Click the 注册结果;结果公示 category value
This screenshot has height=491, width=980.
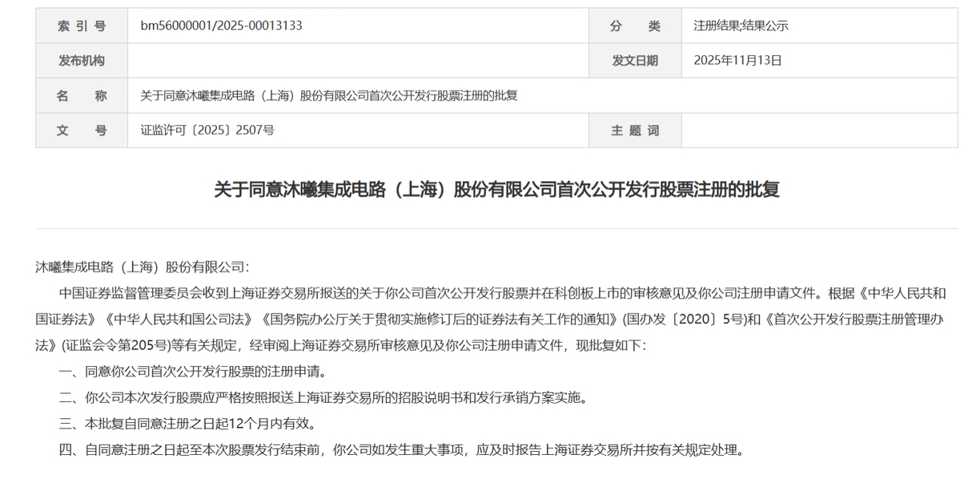click(741, 26)
